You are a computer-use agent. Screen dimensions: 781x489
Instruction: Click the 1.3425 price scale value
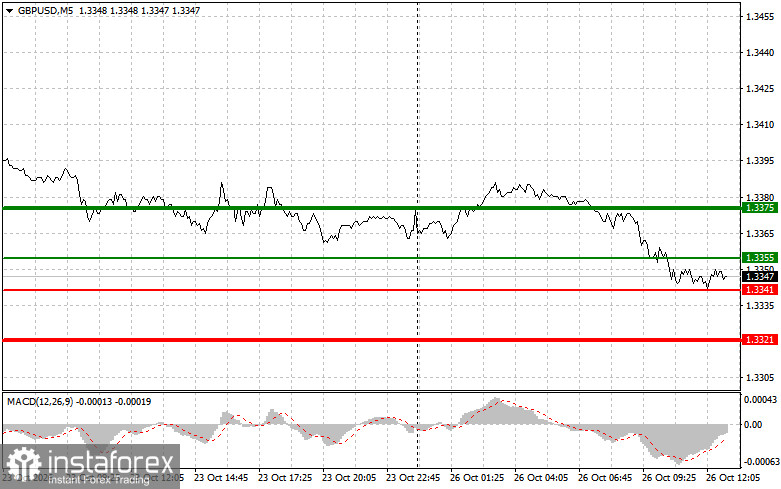[760, 89]
